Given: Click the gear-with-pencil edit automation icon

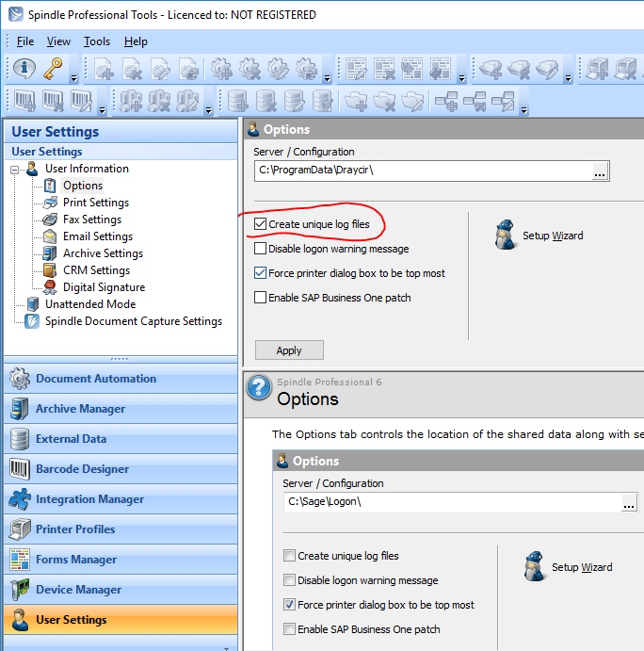Looking at the screenshot, I should point(278,69).
